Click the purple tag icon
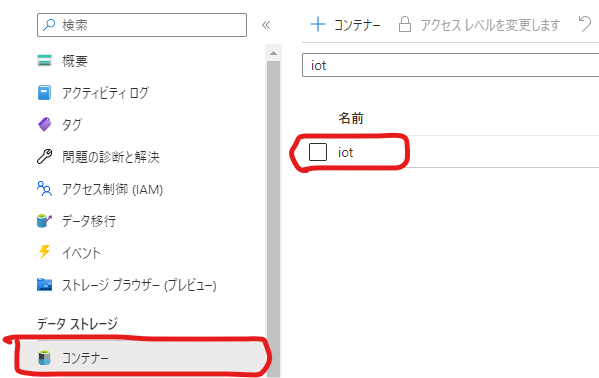 pyautogui.click(x=44, y=124)
